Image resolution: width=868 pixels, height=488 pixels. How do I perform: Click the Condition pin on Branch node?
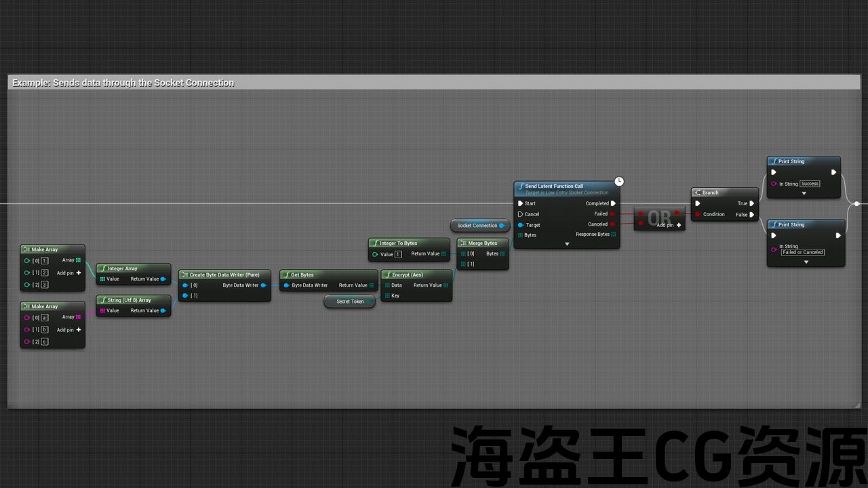[x=697, y=214]
